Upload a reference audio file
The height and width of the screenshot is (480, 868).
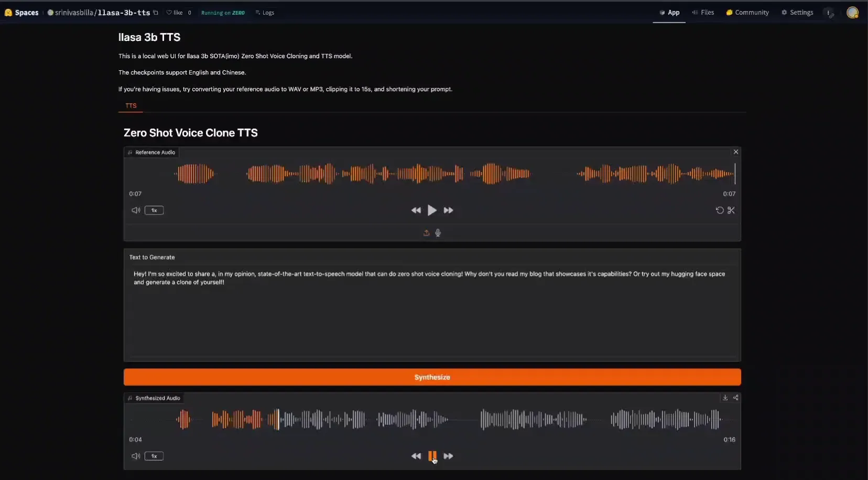[x=426, y=233]
